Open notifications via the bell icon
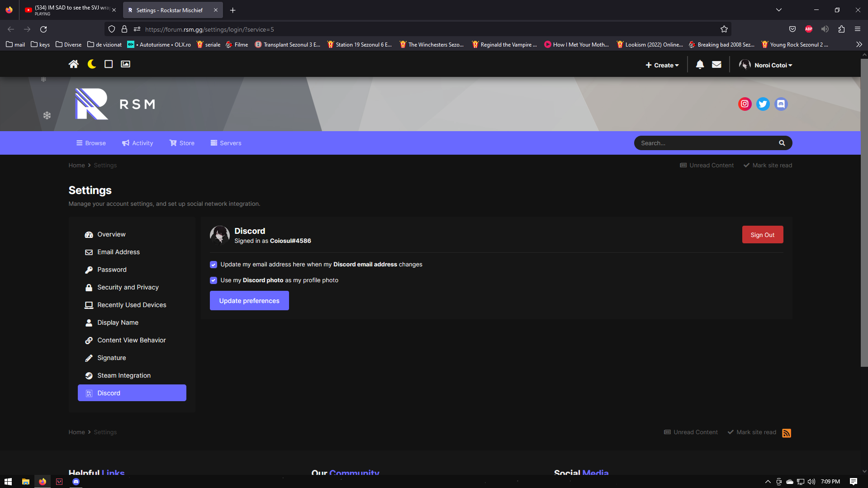Viewport: 868px width, 488px height. coord(700,64)
